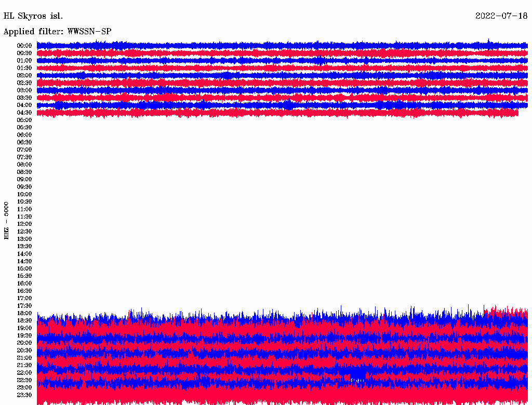Select the 21:00 time label
Viewport: 532px width, 405px height.
(24, 358)
